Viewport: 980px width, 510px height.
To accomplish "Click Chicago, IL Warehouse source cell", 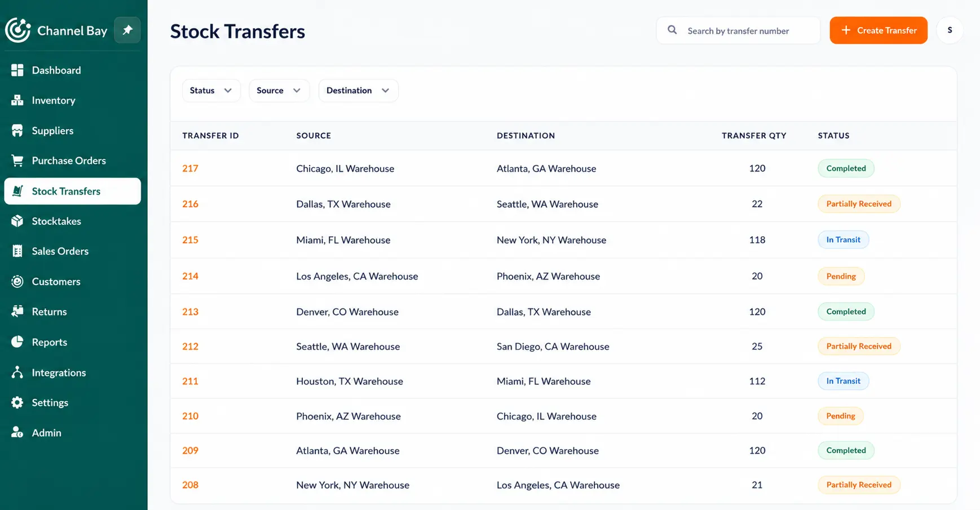I will [345, 168].
